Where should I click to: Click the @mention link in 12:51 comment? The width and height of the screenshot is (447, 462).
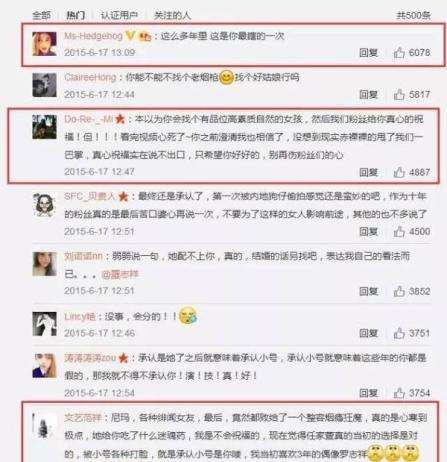coord(120,274)
